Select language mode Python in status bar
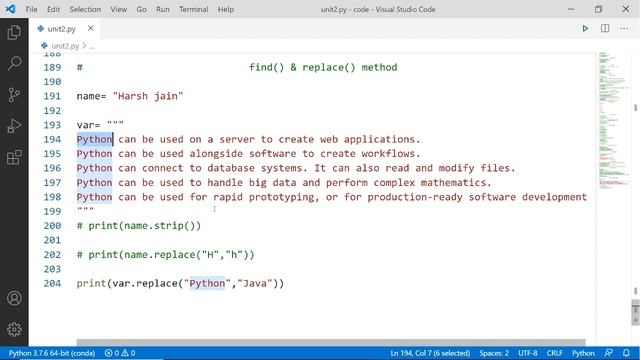The width and height of the screenshot is (640, 360). click(x=583, y=353)
